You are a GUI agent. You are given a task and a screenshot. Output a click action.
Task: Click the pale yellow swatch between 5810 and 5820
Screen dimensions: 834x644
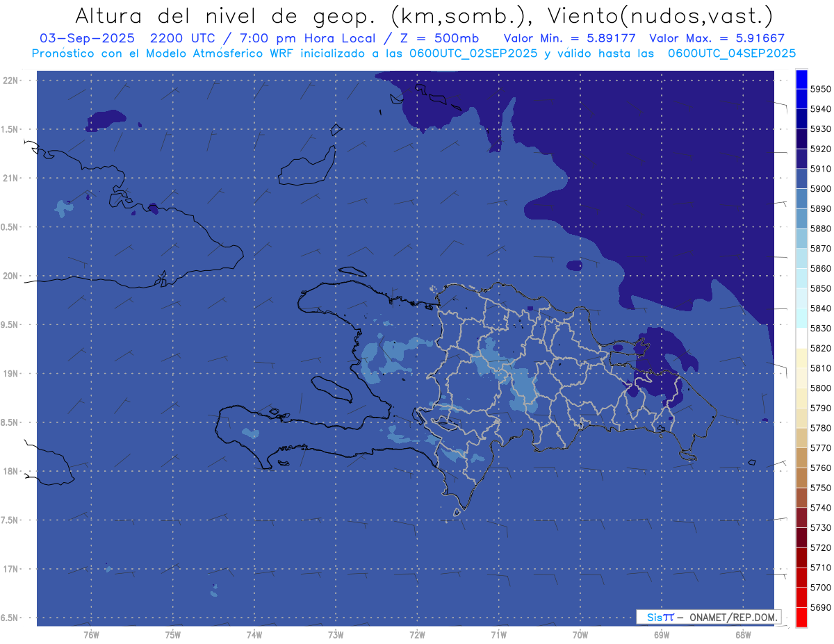click(x=801, y=358)
